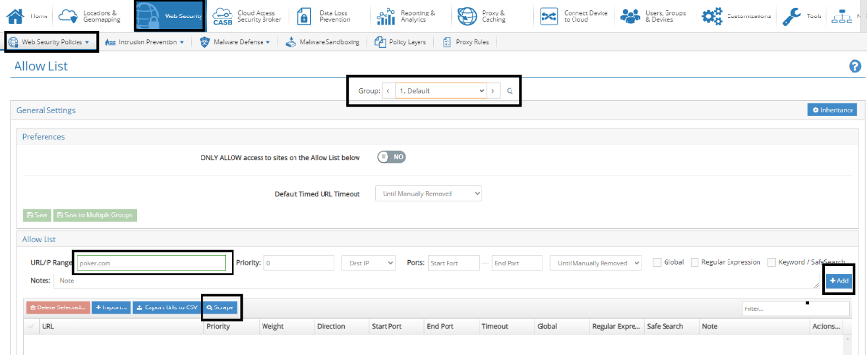
Task: Open Locations & Geomapping cloud icon
Action: click(69, 16)
